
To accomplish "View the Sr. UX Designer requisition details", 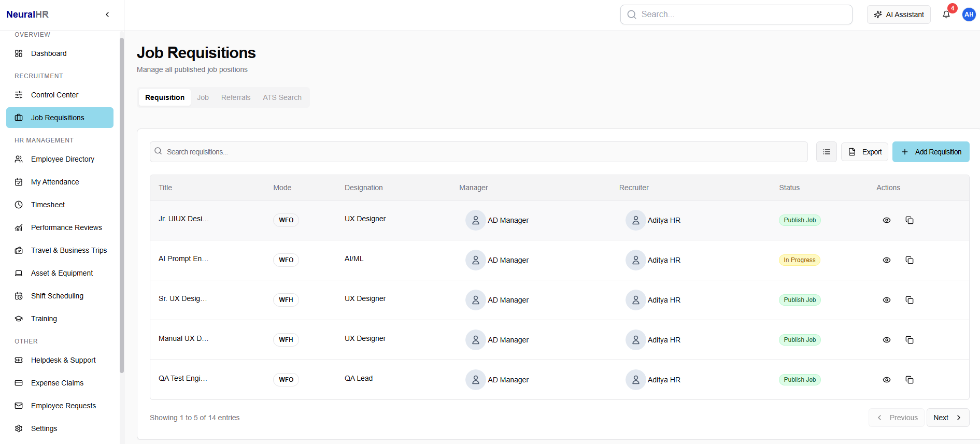I will coord(886,300).
